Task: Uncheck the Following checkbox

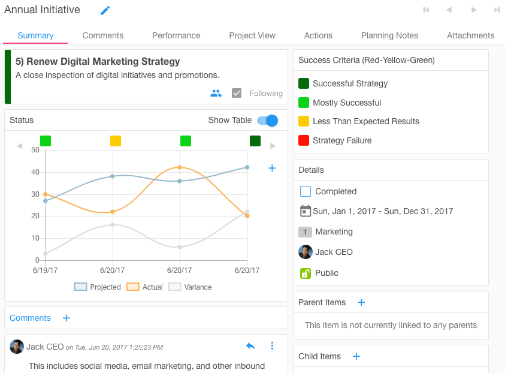Action: pos(236,93)
